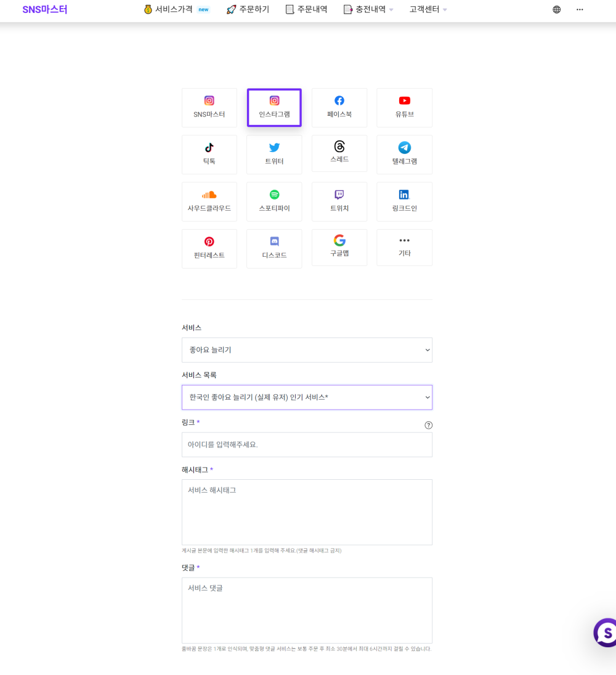The width and height of the screenshot is (616, 675).
Task: Open 서비스가격 menu item
Action: coord(177,9)
